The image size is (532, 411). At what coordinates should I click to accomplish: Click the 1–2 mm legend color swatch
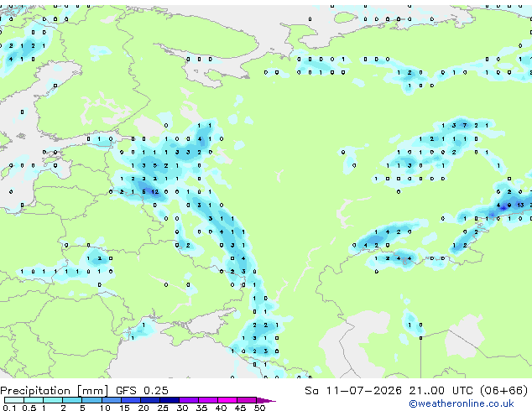53,400
